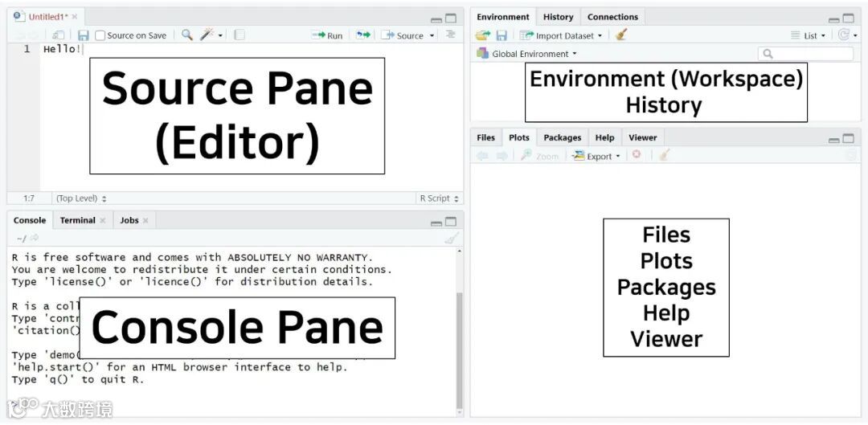Open the refresh options dropdown arrow in the Environment pane
The image size is (868, 425).
click(855, 35)
